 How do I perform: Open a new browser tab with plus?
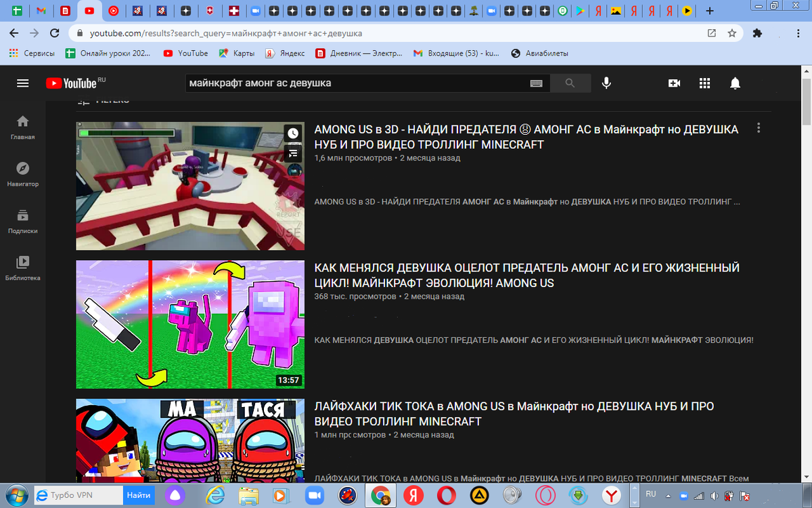click(x=709, y=11)
